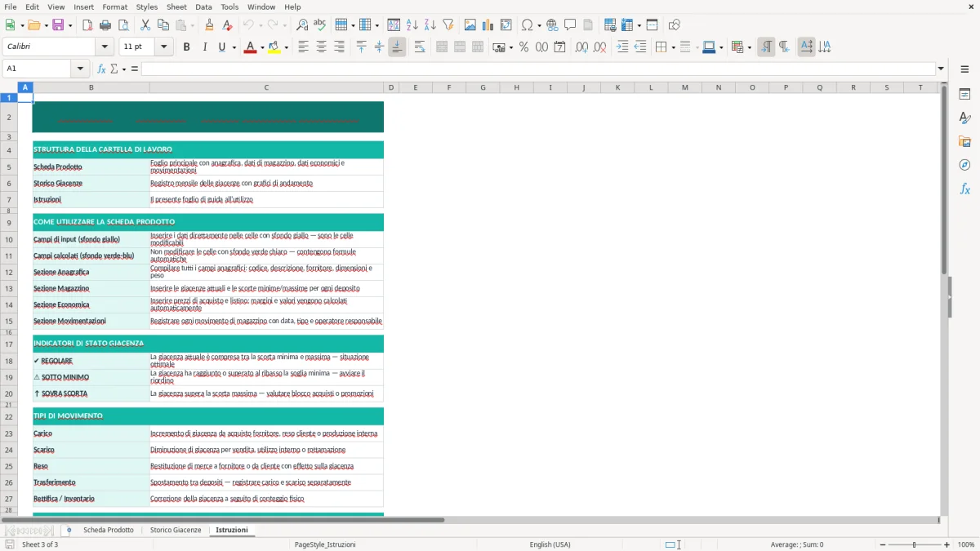Click Increase Indent icon
The image size is (980, 551).
tap(622, 47)
